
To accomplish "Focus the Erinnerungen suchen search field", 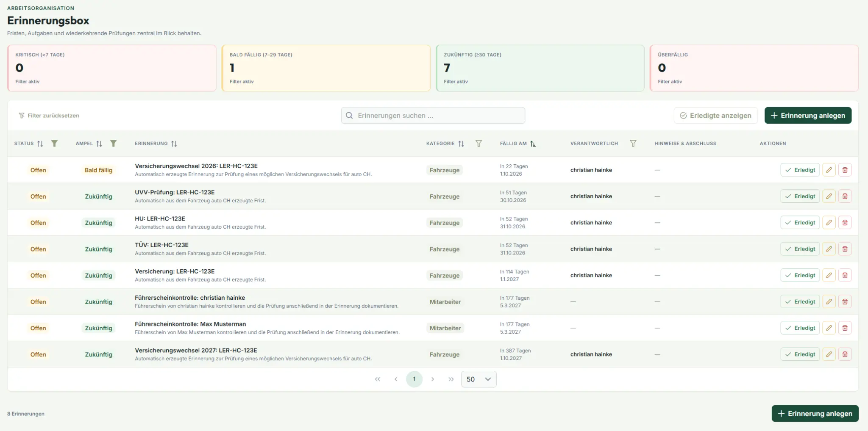I will (x=433, y=116).
